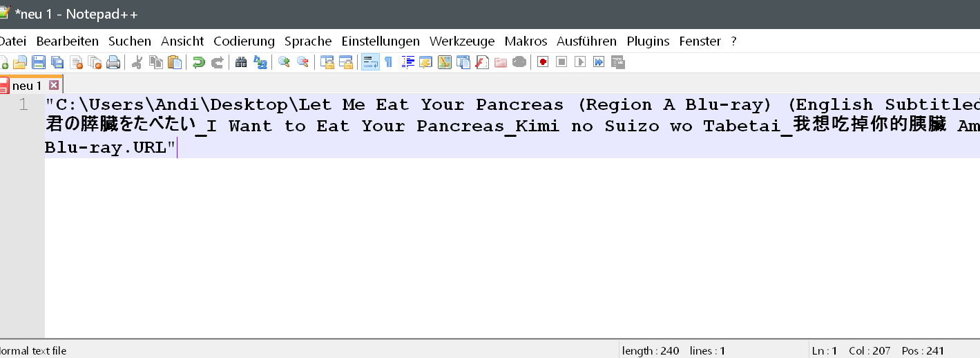Copy selection using the toolbar icon
The image size is (980, 358).
156,62
